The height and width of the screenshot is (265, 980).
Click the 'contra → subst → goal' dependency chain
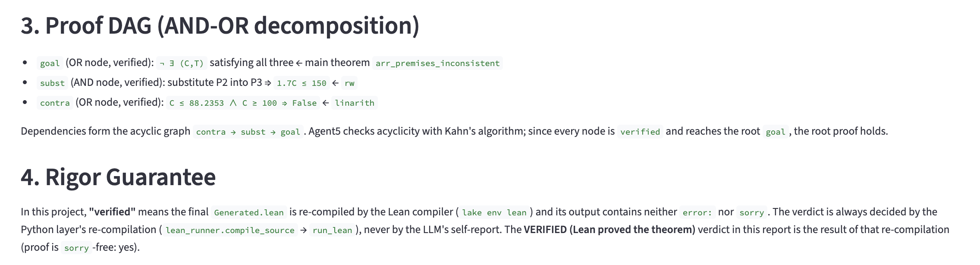click(248, 132)
